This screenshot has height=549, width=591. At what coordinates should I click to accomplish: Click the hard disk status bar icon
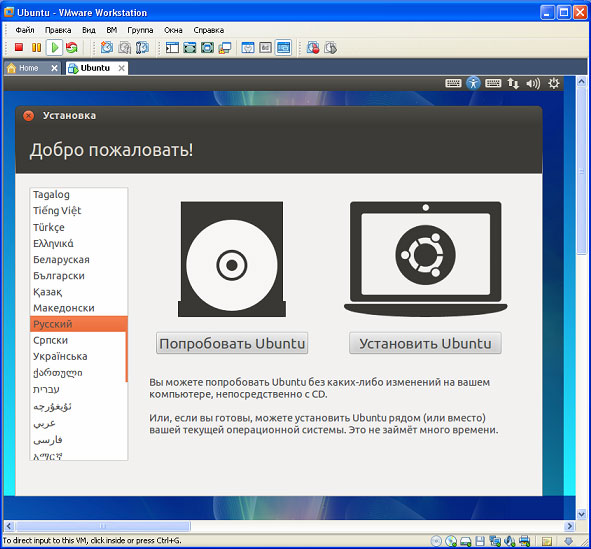coord(466,541)
